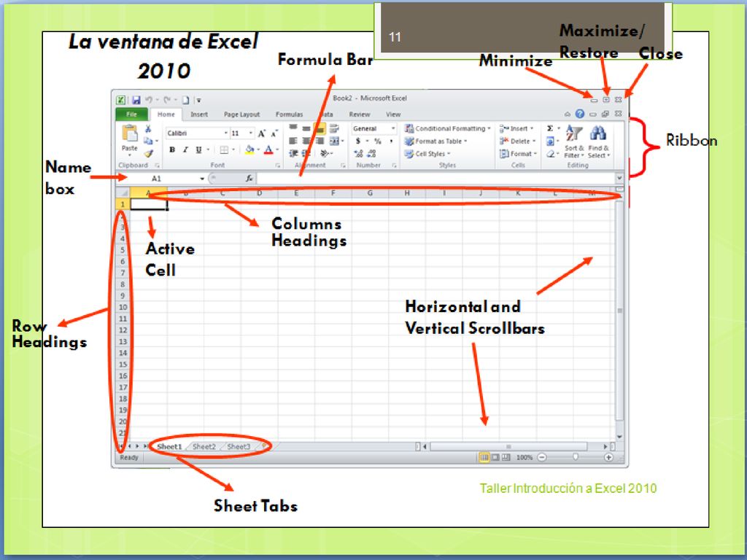The image size is (747, 560).
Task: Open the Cell Styles dropdown
Action: tap(427, 153)
